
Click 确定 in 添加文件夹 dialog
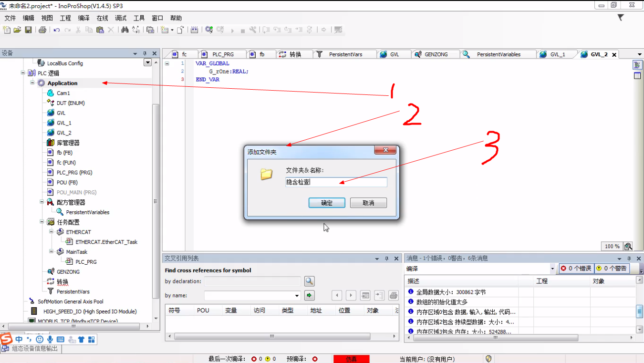[327, 203]
